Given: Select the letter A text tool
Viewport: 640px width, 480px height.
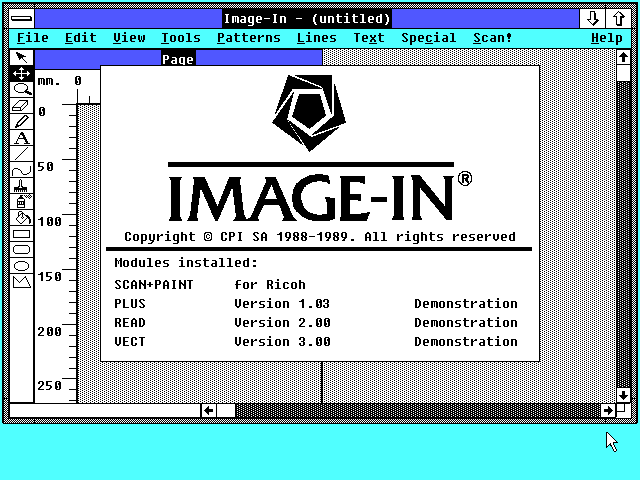Looking at the screenshot, I should pos(22,138).
